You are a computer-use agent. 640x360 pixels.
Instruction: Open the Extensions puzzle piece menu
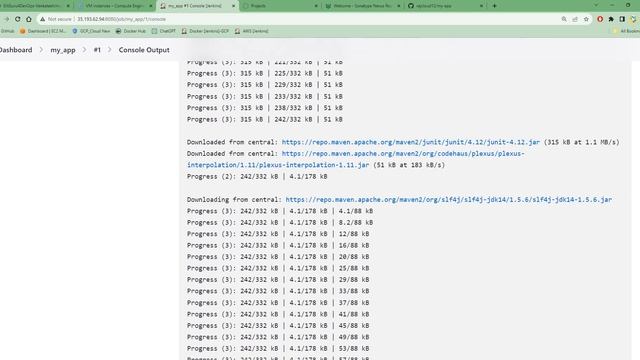click(611, 19)
